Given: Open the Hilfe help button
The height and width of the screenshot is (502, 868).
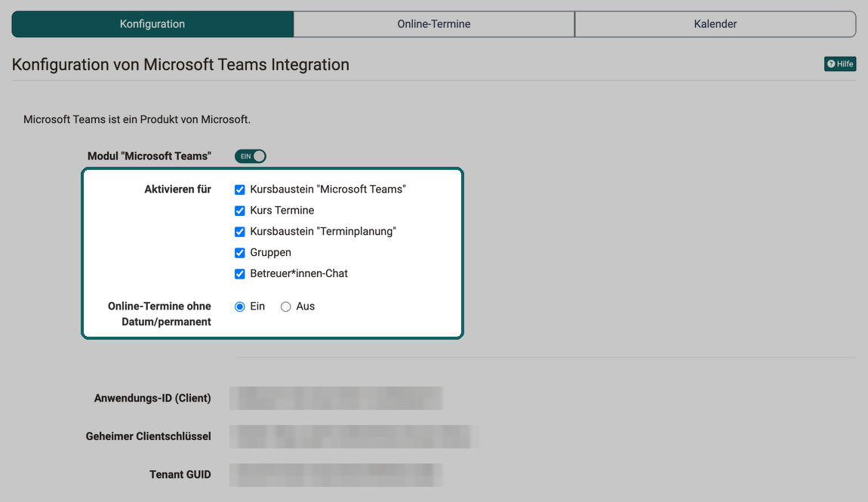Looking at the screenshot, I should [840, 64].
